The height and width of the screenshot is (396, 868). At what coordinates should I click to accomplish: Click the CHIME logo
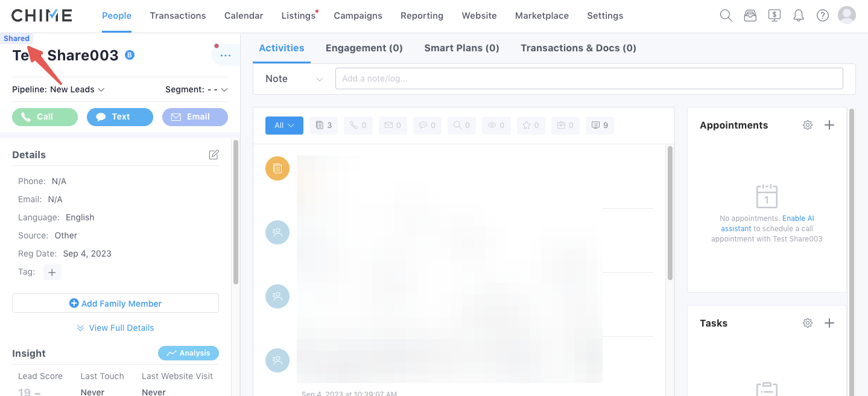(x=42, y=16)
